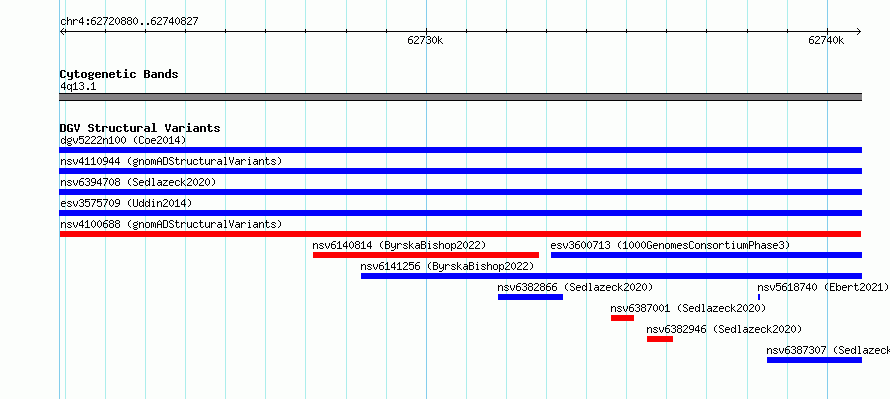The image size is (890, 399).
Task: Open the nsv6140814 (ByrskaBishop2022) label
Action: (x=399, y=245)
